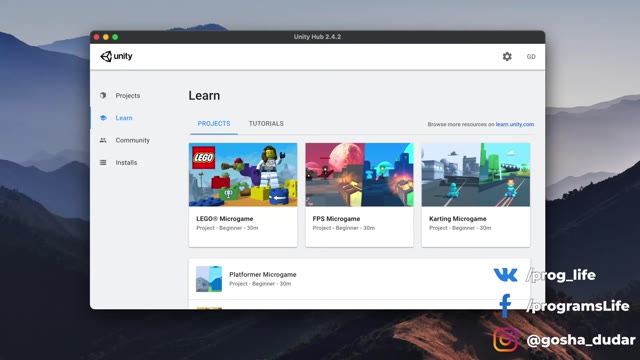The height and width of the screenshot is (360, 640).
Task: Open the learn.unity.com link
Action: pyautogui.click(x=515, y=124)
